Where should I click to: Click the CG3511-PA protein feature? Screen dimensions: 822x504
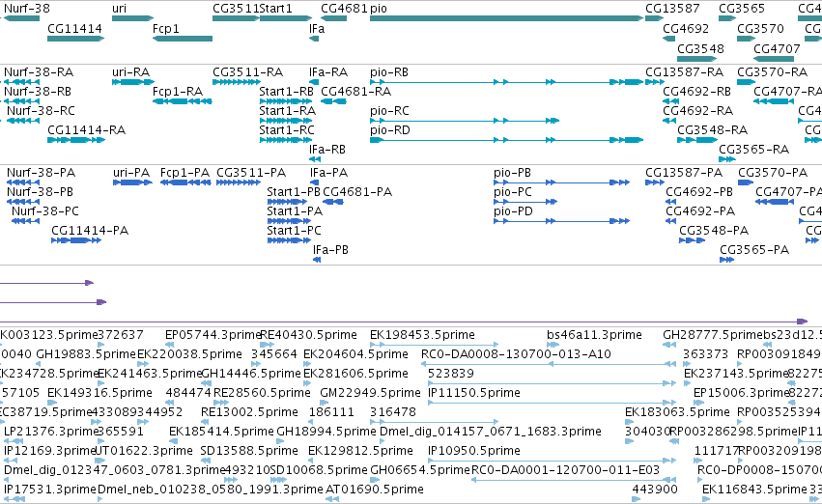click(x=239, y=182)
